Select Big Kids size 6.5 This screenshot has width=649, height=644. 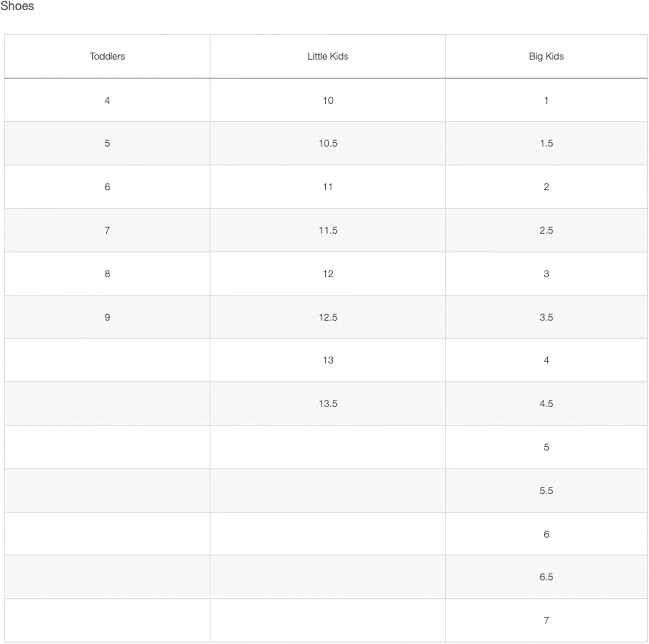click(x=546, y=577)
